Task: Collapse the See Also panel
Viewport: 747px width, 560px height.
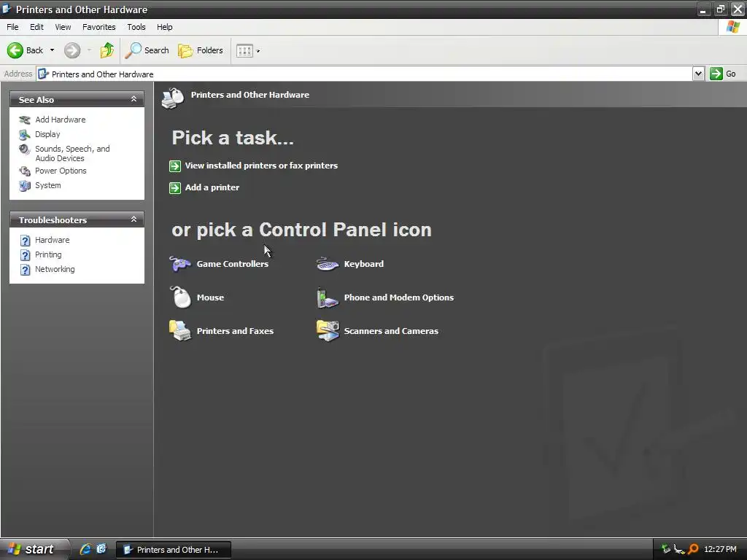Action: click(x=134, y=99)
